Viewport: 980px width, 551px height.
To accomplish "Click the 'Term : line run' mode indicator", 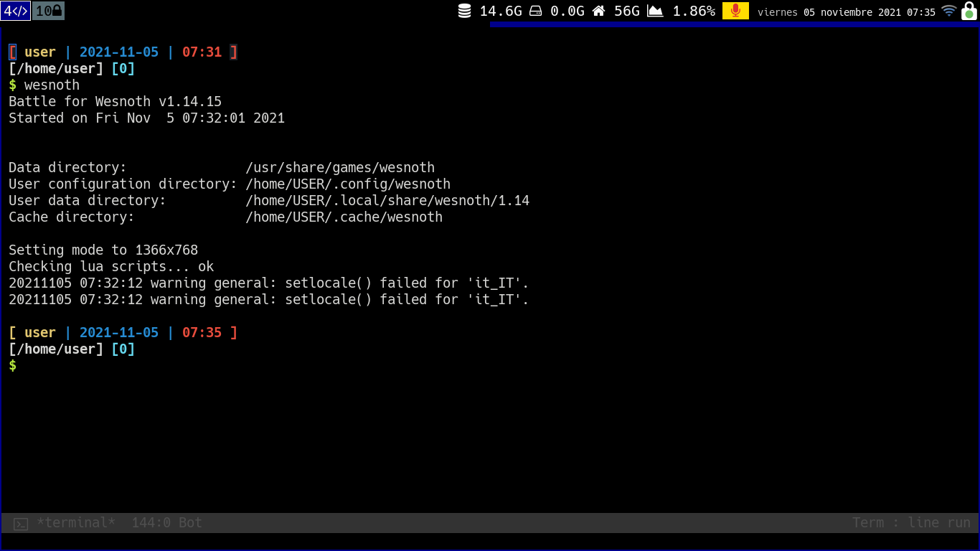I will click(911, 523).
